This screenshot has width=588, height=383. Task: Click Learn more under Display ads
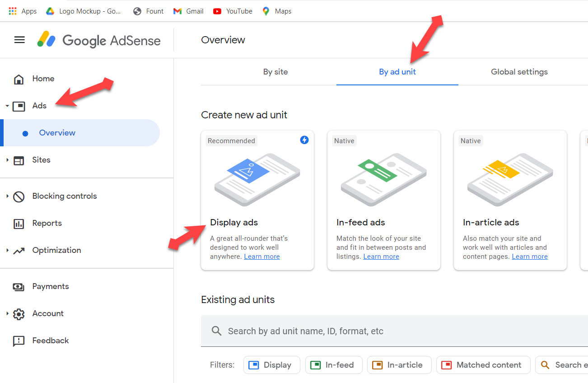click(262, 257)
